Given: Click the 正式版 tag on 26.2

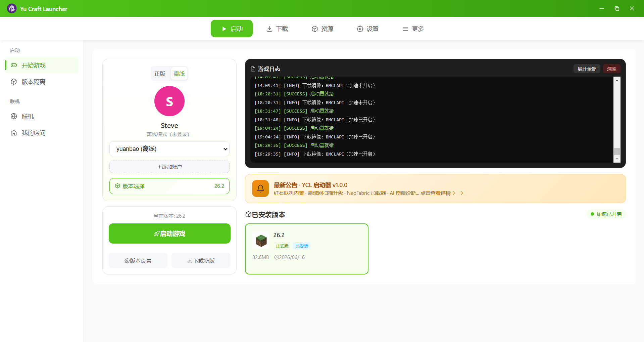Looking at the screenshot, I should pyautogui.click(x=282, y=246).
